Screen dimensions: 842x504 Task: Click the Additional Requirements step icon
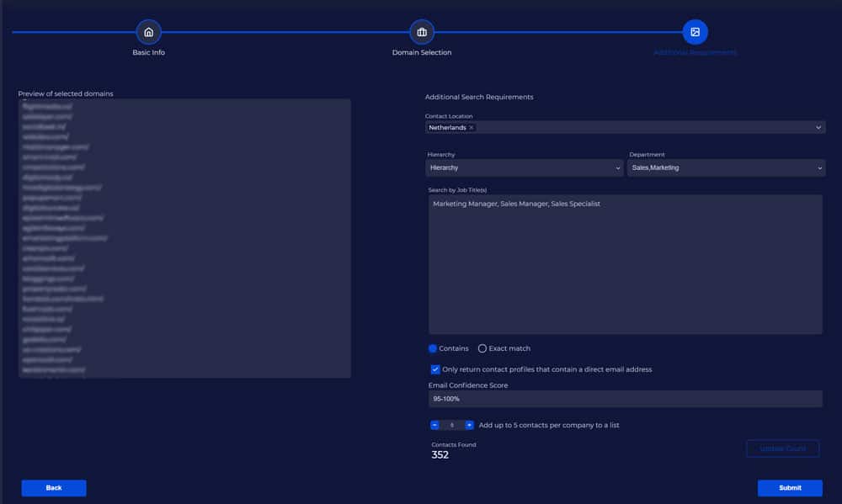695,32
